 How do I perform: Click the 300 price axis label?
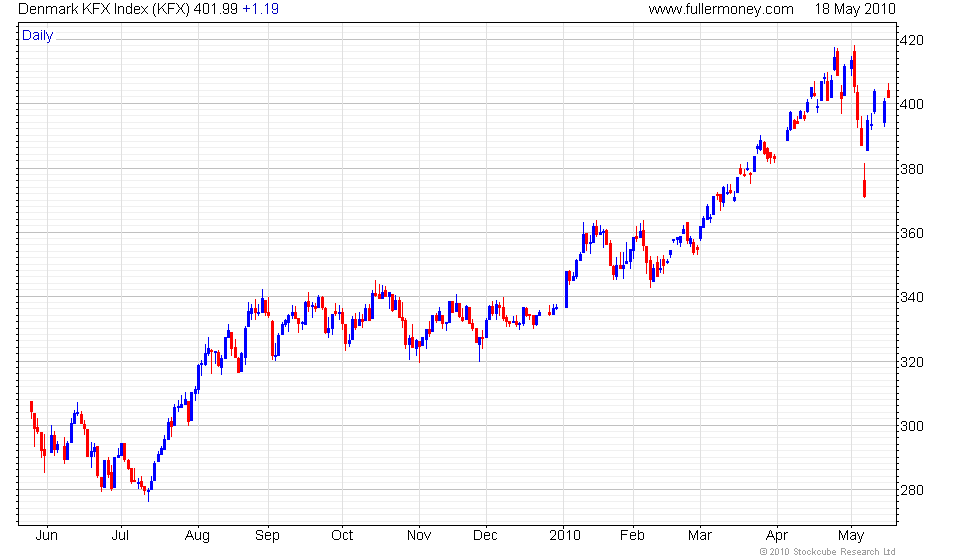[x=911, y=426]
